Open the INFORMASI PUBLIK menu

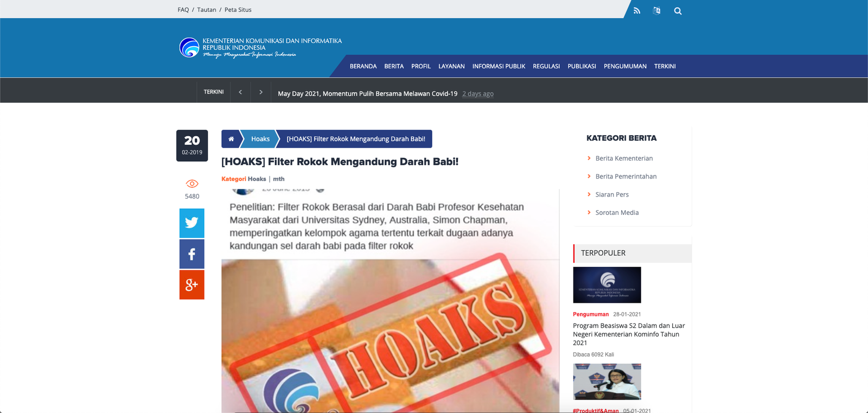pos(499,66)
